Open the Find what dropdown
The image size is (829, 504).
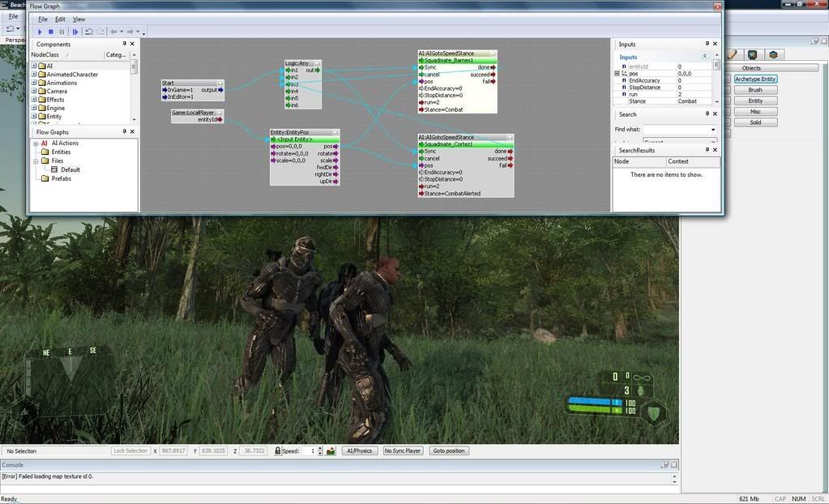713,130
